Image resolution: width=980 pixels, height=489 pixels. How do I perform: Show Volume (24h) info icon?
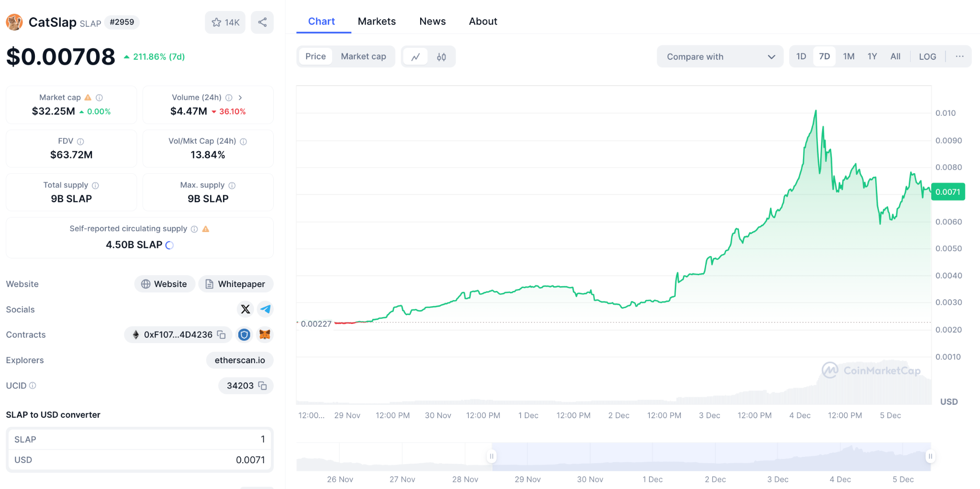click(229, 98)
